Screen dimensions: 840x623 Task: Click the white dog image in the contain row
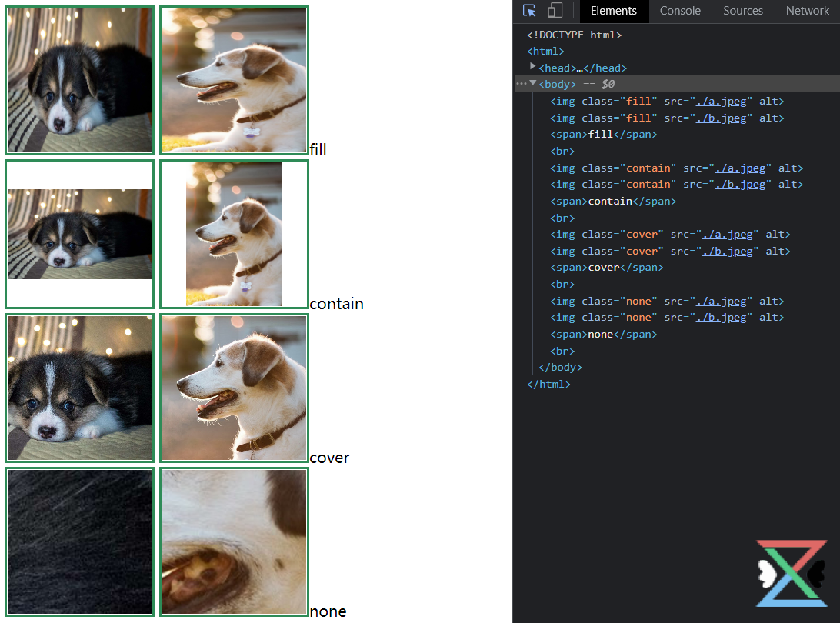[234, 234]
